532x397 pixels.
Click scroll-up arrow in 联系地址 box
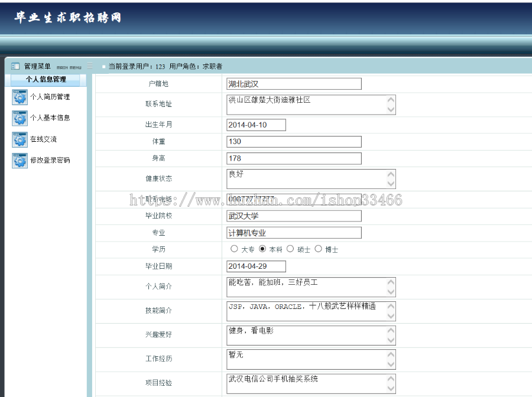(x=391, y=100)
